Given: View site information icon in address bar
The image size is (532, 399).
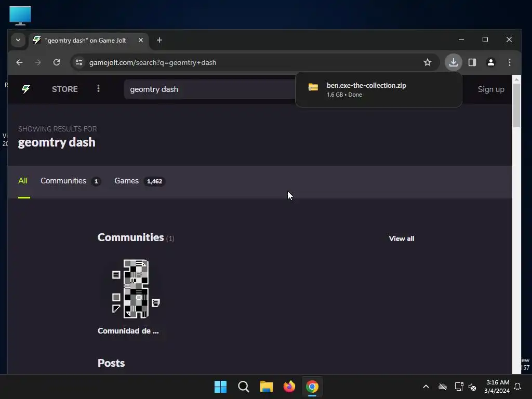Looking at the screenshot, I should coord(79,62).
